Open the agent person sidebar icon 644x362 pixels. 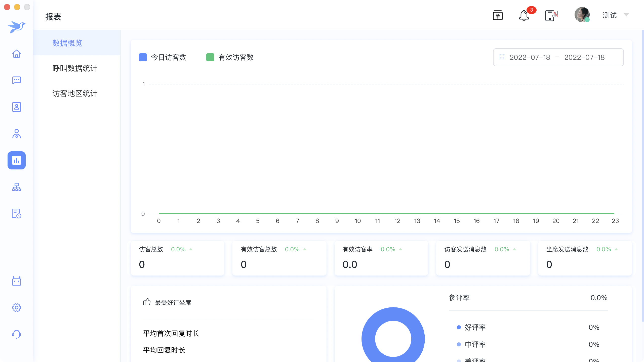tap(17, 134)
